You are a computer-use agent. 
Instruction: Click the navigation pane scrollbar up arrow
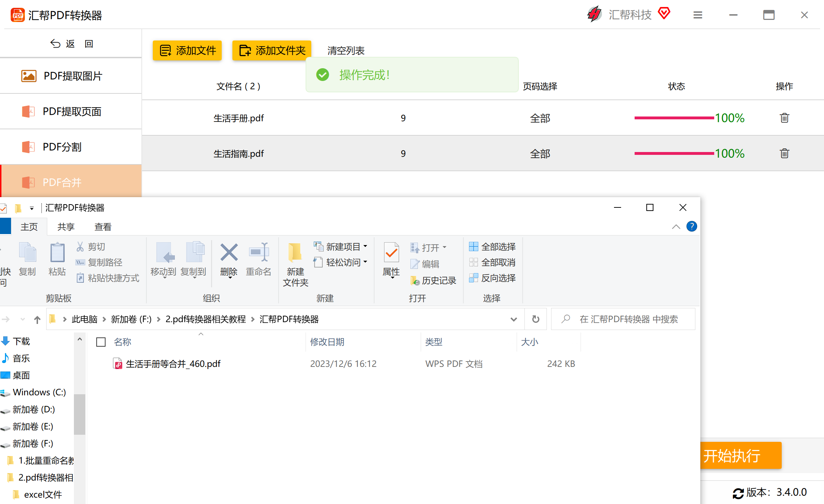[80, 339]
